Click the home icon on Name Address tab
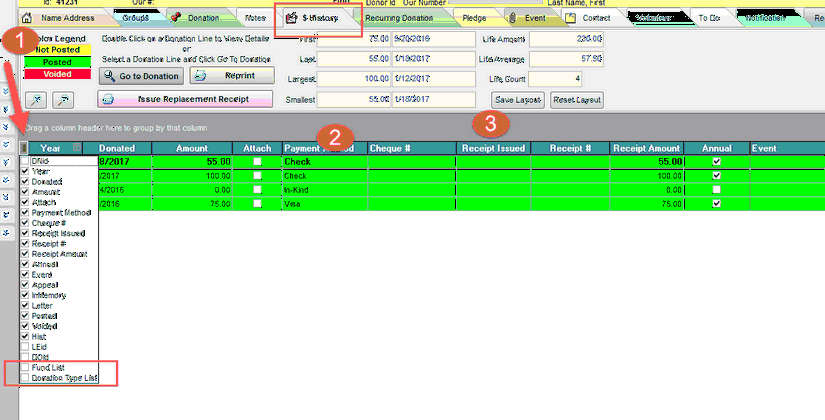825x420 pixels. [26, 18]
